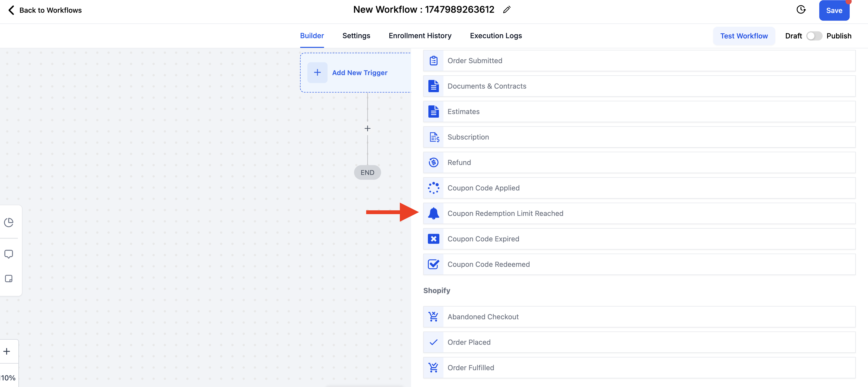Click the Abandoned Checkout cart icon
Image resolution: width=868 pixels, height=387 pixels.
click(433, 317)
